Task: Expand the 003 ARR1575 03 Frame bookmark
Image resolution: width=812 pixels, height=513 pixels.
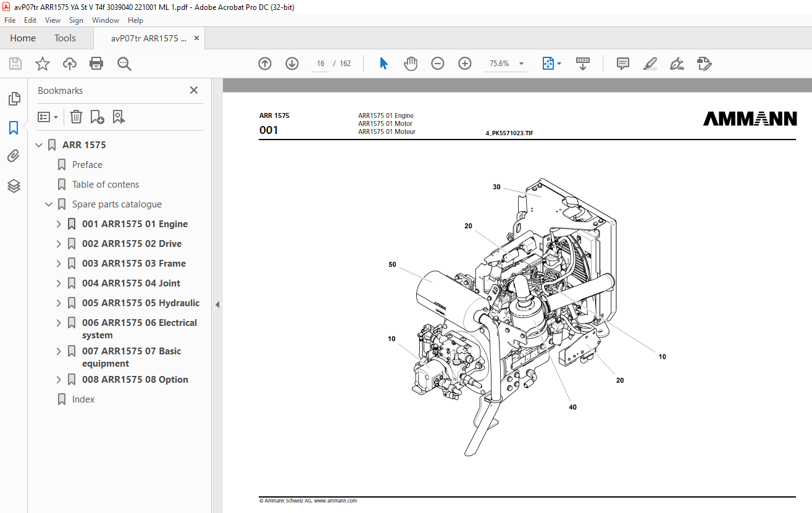Action: (x=59, y=264)
